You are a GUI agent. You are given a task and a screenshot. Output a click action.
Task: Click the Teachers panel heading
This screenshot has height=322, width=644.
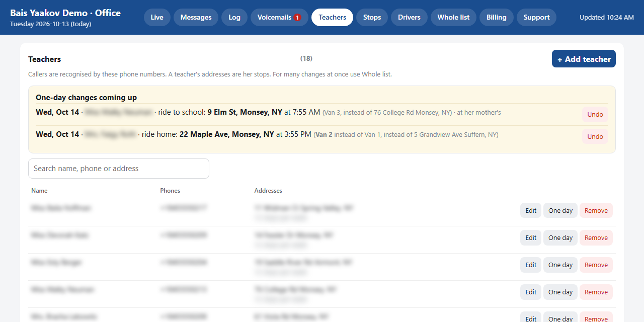click(x=44, y=59)
